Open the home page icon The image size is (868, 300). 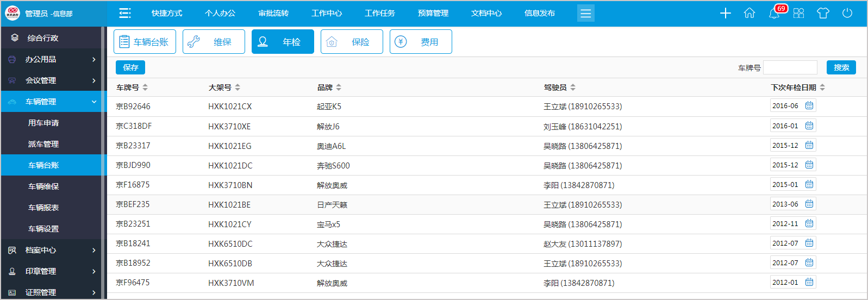pos(750,14)
